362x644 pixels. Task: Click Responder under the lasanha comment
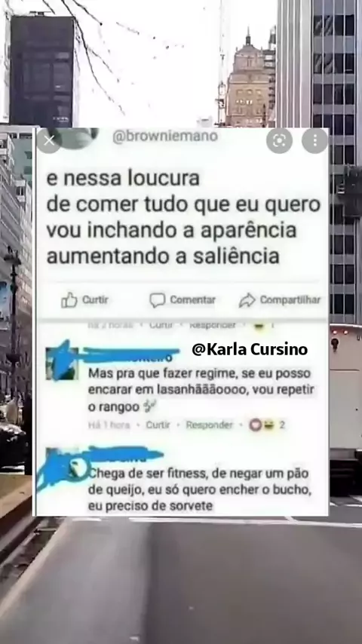coord(210,425)
